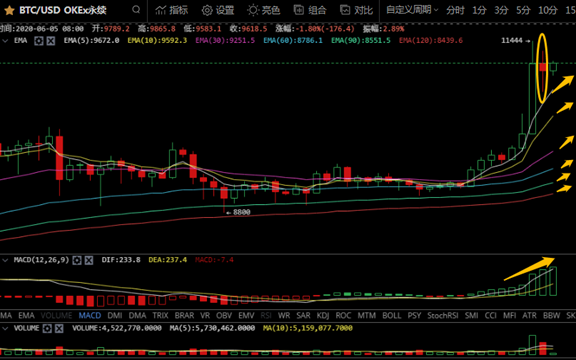Viewport: 576px width, 360px height.
Task: Click the favorite star next to BTC/USD
Action: click(x=9, y=10)
